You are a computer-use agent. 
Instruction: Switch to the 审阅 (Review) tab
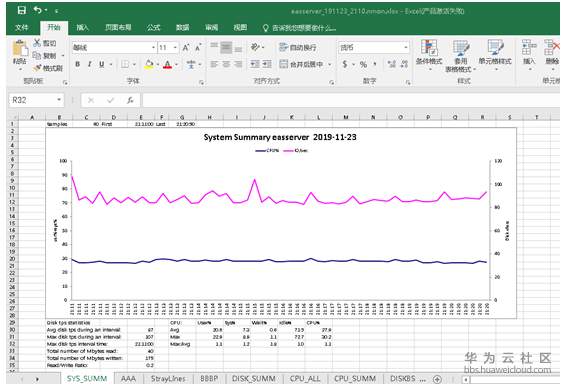(x=211, y=28)
